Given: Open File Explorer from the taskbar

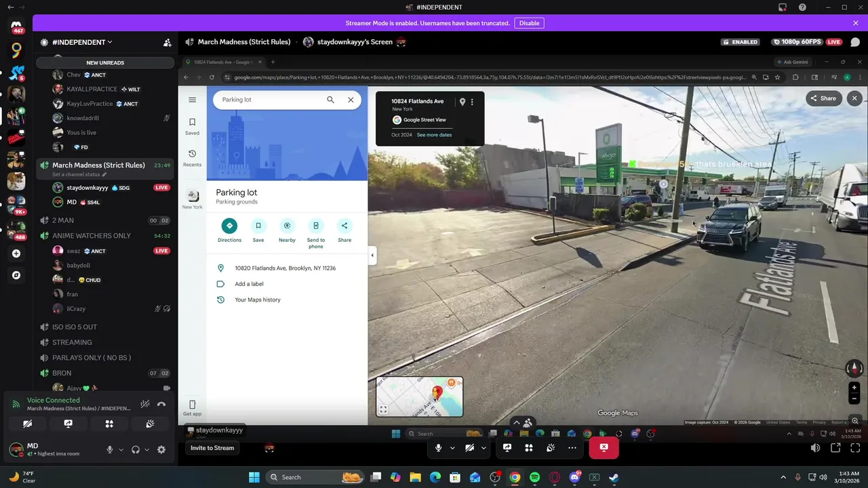Looking at the screenshot, I should point(415,477).
